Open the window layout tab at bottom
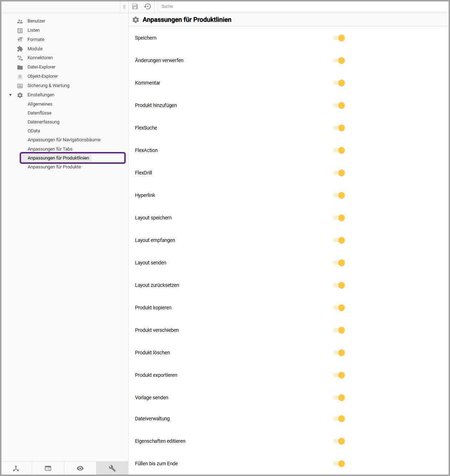 point(48,468)
